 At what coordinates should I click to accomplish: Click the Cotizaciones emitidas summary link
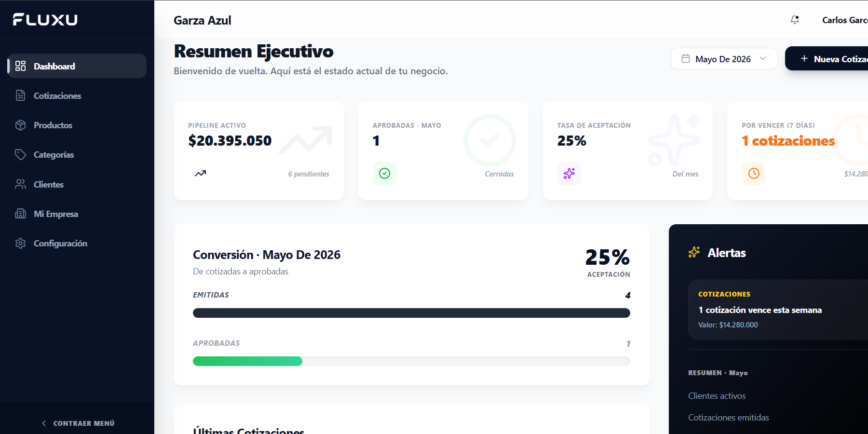pyautogui.click(x=728, y=418)
